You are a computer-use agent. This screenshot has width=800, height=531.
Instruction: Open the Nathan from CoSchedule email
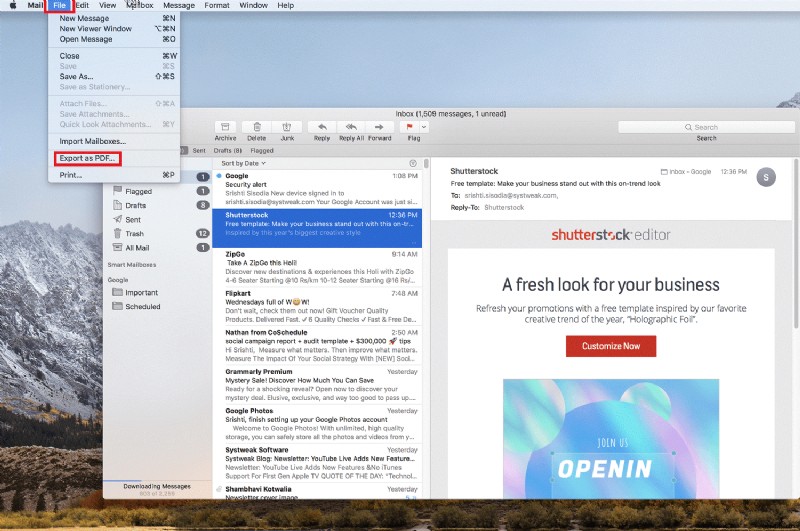click(317, 345)
